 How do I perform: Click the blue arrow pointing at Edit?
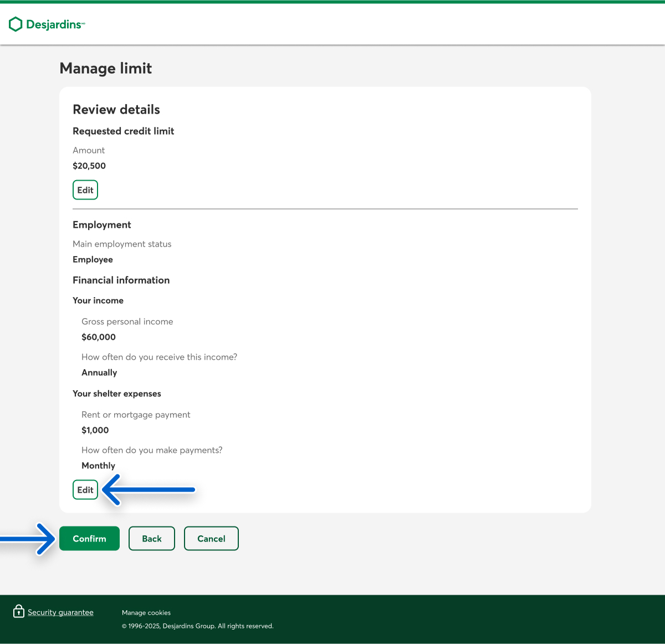click(x=150, y=490)
